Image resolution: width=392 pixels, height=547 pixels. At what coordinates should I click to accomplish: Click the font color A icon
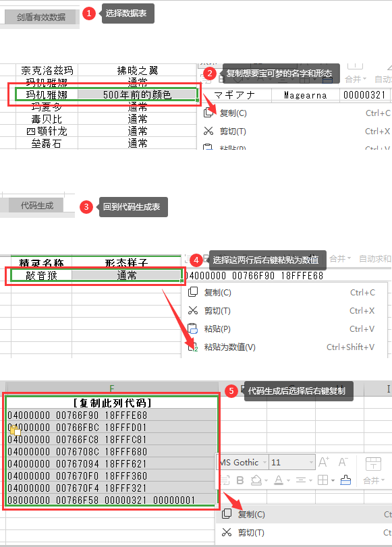pyautogui.click(x=278, y=480)
